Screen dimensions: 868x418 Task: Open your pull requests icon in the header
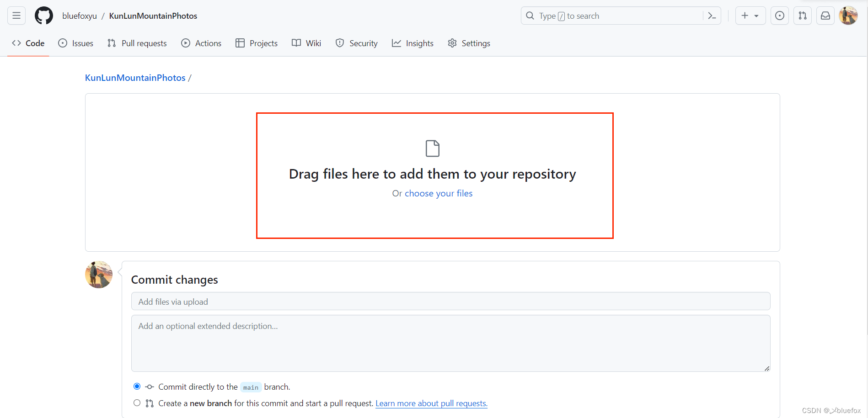click(x=802, y=15)
